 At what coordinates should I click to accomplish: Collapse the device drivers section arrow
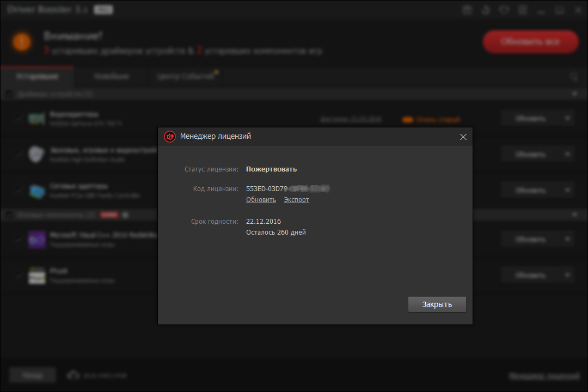pos(574,94)
